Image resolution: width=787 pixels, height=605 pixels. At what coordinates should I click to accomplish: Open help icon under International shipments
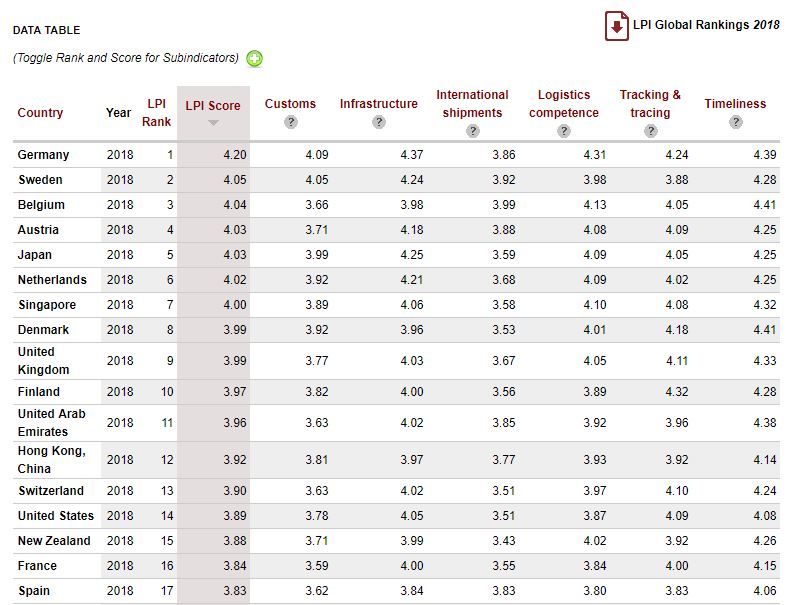pos(472,131)
